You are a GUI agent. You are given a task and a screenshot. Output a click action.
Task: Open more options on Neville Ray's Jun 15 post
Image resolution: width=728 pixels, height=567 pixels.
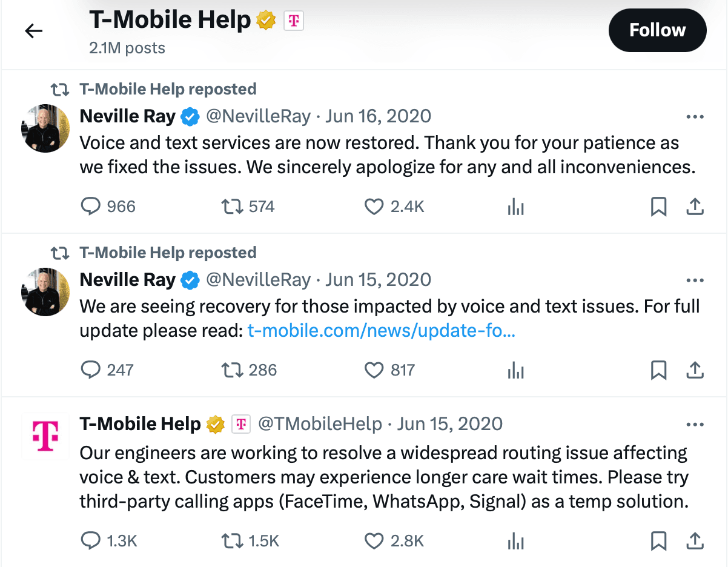695,280
